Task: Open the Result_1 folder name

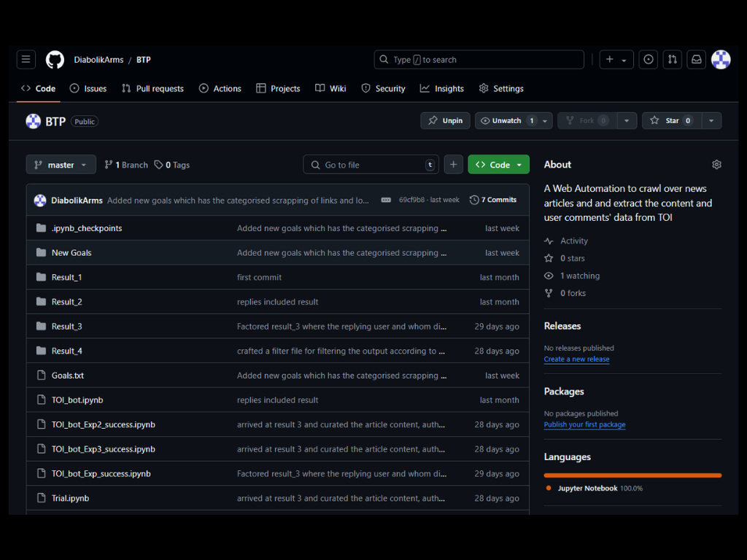Action: tap(66, 277)
